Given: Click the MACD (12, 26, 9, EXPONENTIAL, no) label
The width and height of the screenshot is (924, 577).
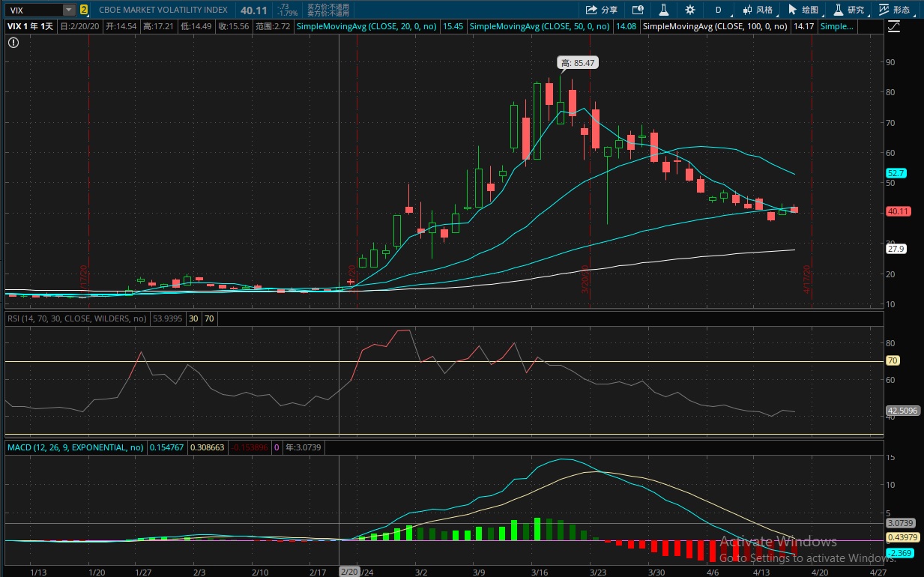Looking at the screenshot, I should coord(75,447).
